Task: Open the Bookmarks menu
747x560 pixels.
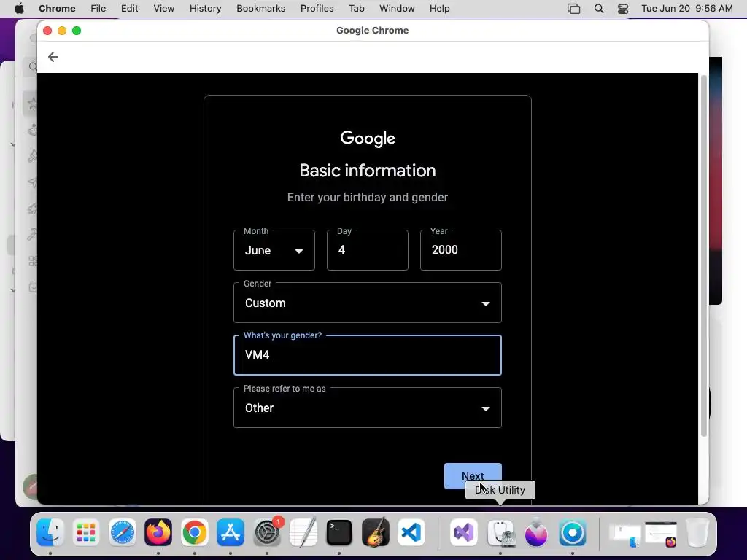Action: pos(260,9)
